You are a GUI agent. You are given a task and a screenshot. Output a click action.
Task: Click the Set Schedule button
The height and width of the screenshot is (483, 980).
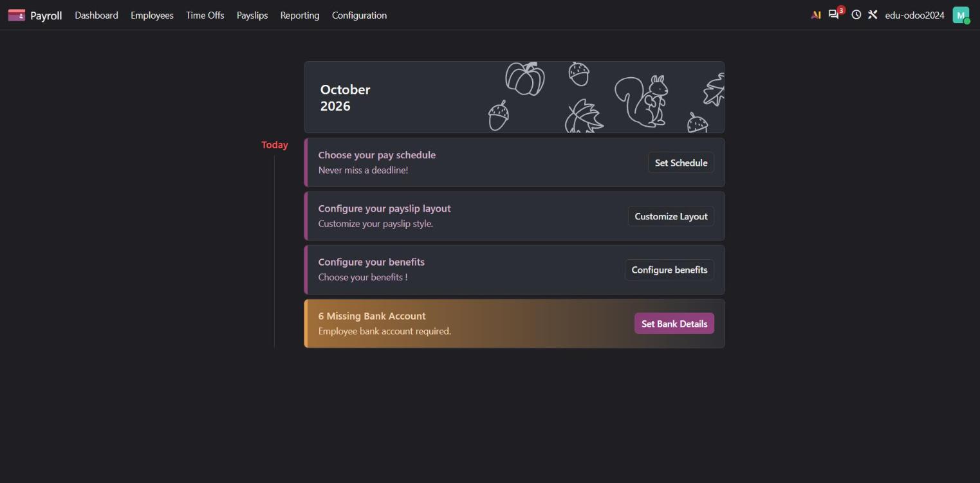pyautogui.click(x=681, y=163)
